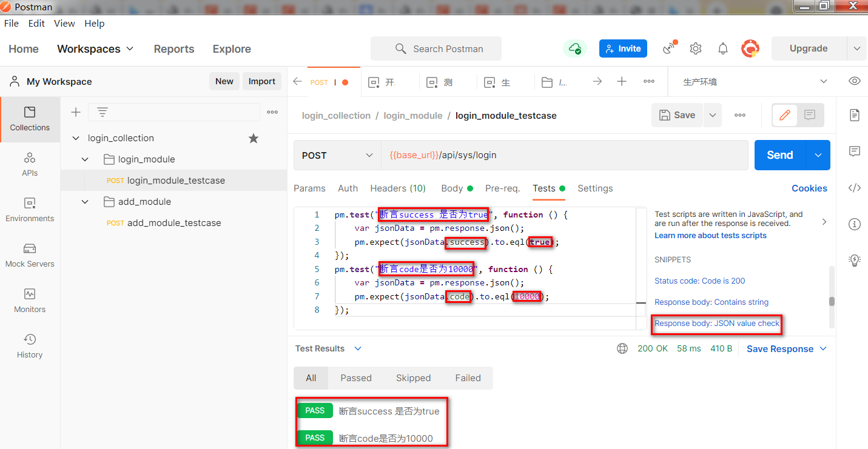This screenshot has height=449, width=868.
Task: Collapse the add_module folder
Action: point(86,202)
